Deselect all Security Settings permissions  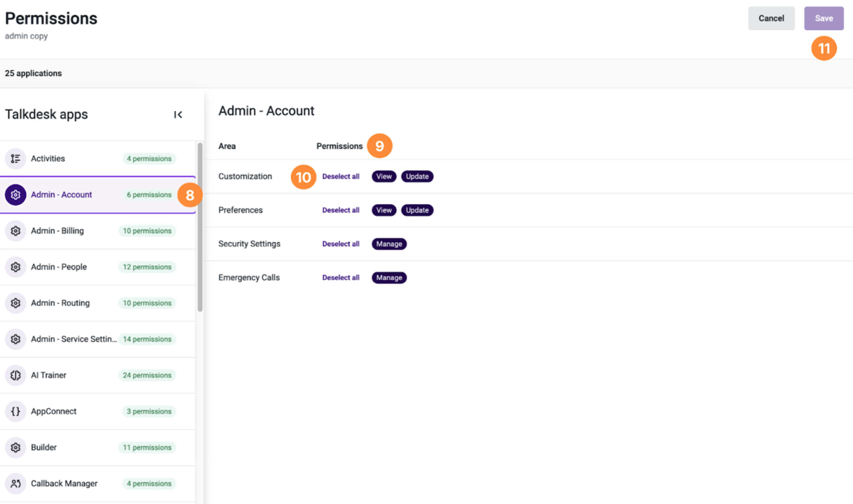pos(341,244)
